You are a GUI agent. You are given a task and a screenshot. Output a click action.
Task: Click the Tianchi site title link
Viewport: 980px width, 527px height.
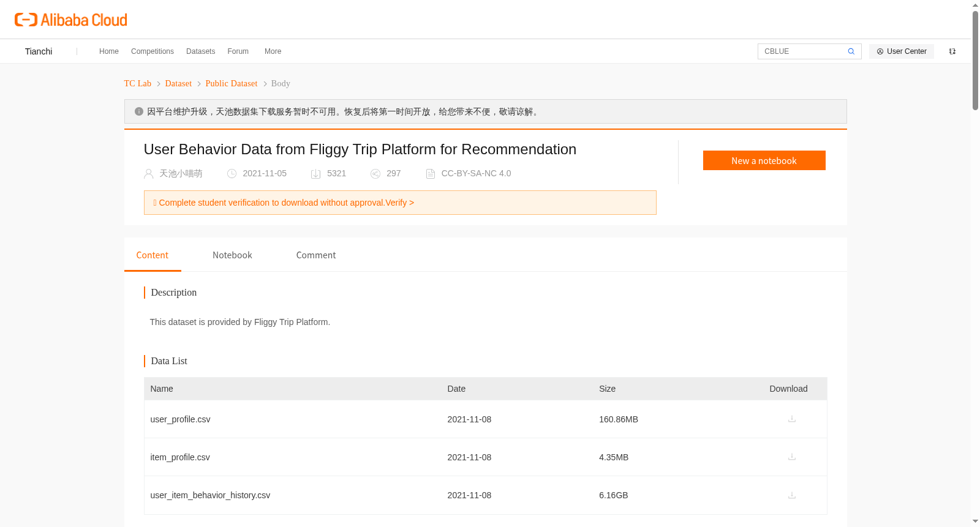point(39,51)
